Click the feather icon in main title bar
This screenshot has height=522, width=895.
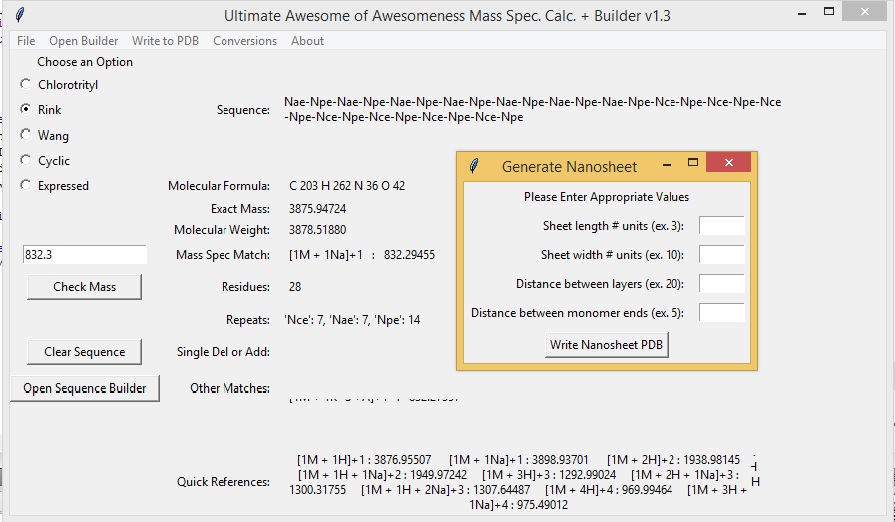click(x=20, y=15)
